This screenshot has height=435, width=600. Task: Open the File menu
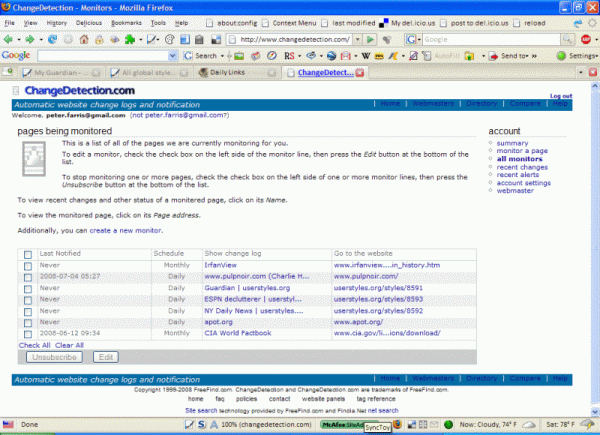[9, 23]
